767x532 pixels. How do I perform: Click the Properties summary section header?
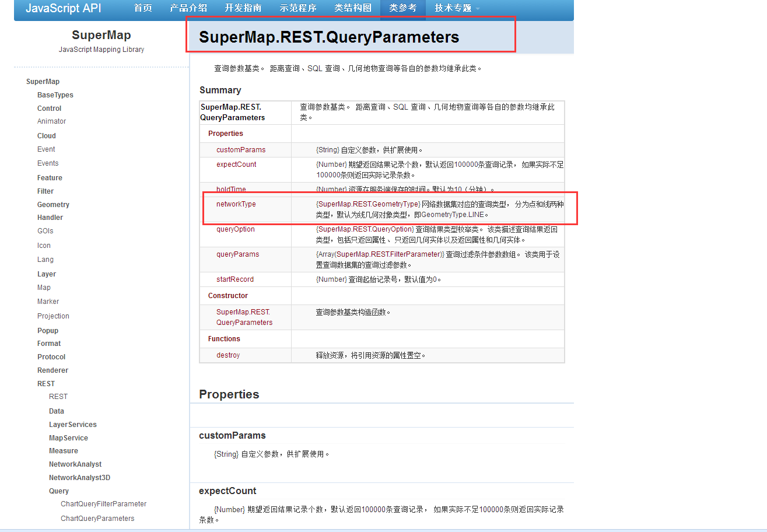[x=226, y=134]
